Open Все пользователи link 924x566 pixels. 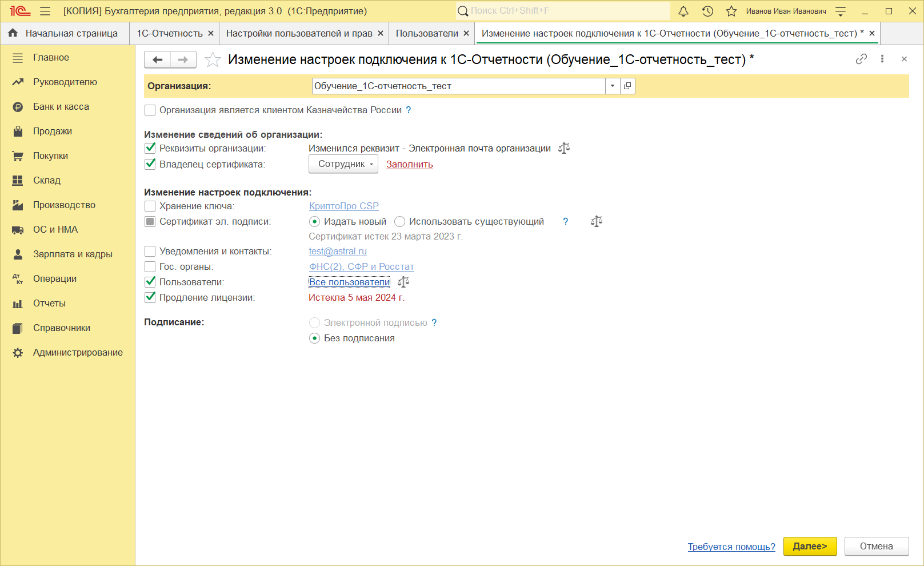point(350,282)
